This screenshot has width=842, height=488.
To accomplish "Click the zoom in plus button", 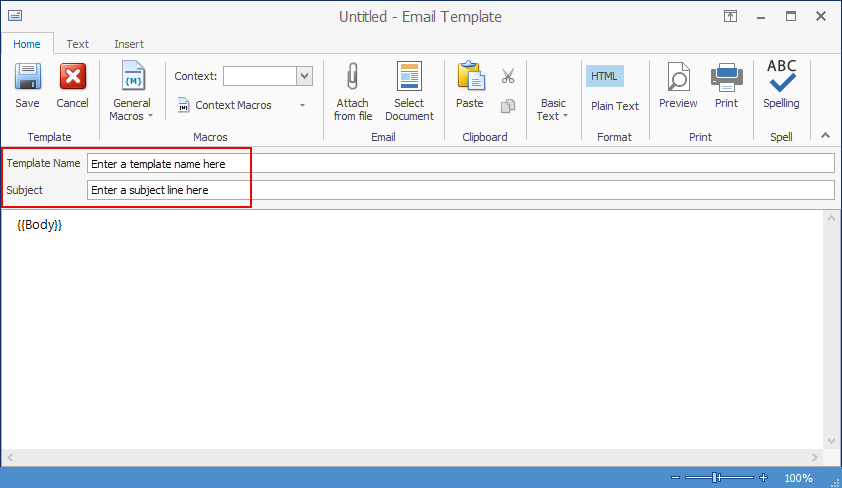I will pos(764,477).
